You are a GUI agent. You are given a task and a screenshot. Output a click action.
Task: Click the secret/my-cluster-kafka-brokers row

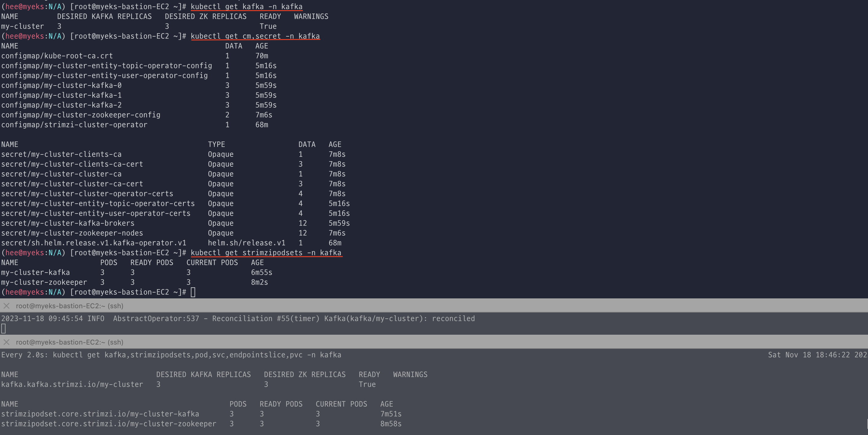(68, 223)
